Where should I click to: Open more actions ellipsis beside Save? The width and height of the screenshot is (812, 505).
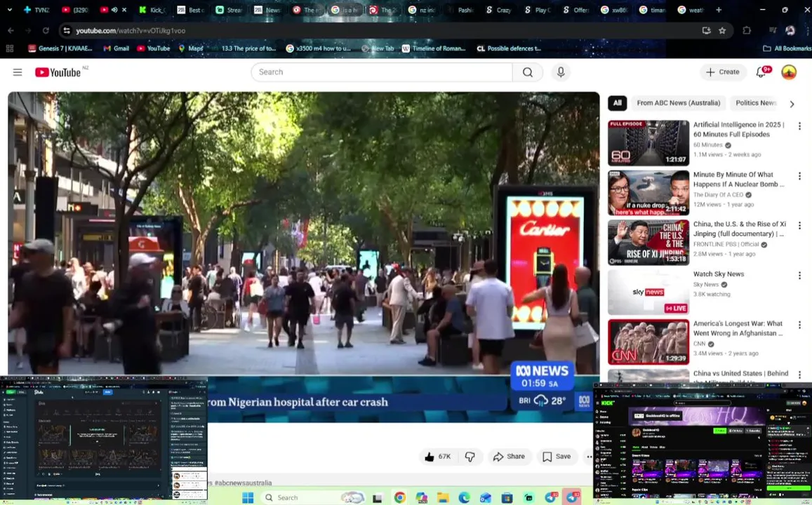pos(589,457)
